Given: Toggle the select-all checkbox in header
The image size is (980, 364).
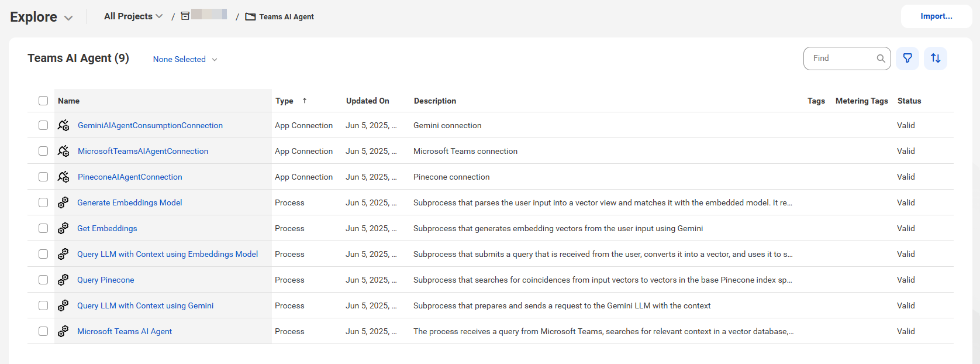Looking at the screenshot, I should (x=43, y=101).
